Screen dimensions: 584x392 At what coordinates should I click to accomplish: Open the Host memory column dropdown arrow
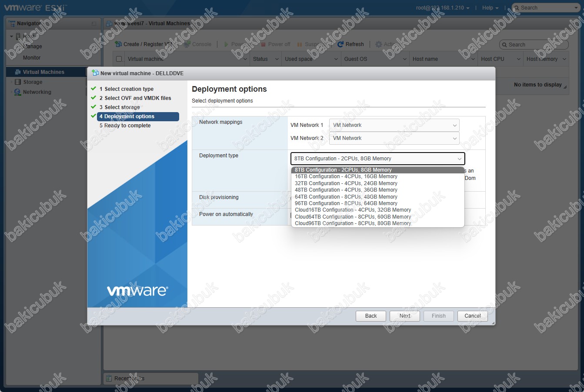tap(564, 59)
